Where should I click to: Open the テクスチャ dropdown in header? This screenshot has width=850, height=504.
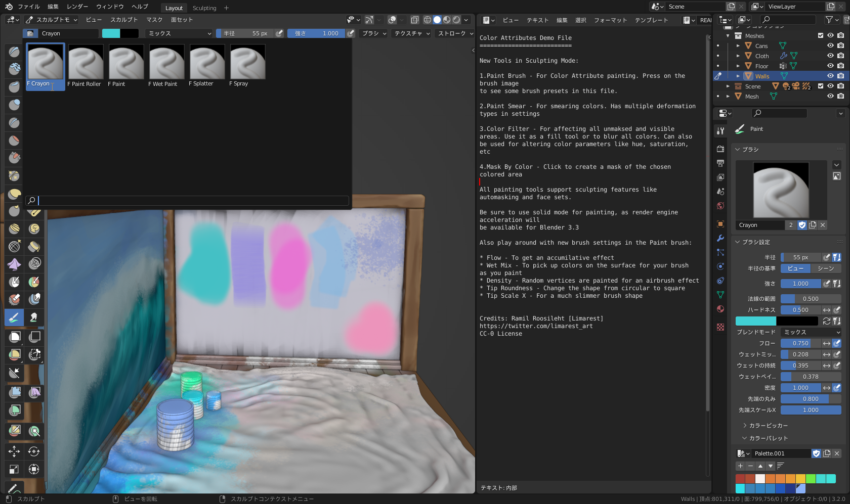click(412, 33)
